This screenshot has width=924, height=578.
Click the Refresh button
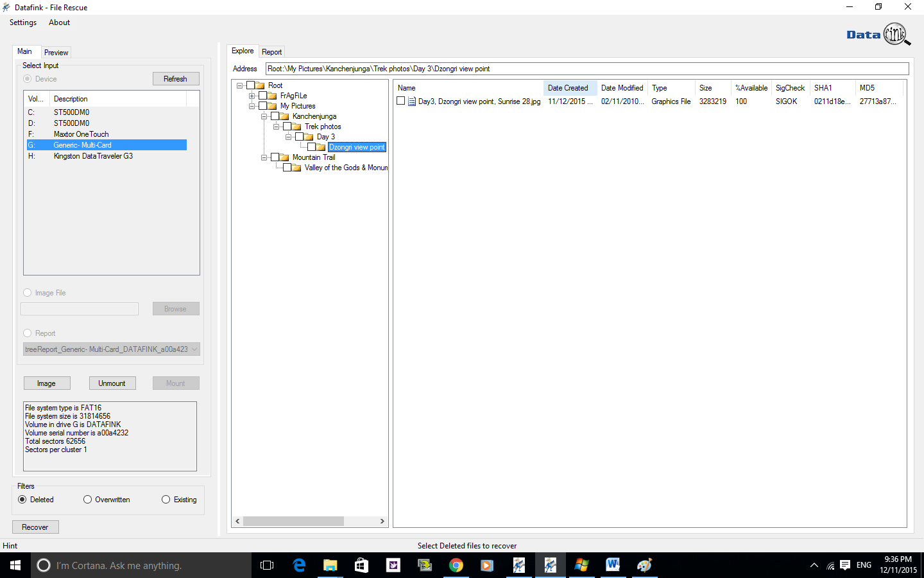(175, 79)
